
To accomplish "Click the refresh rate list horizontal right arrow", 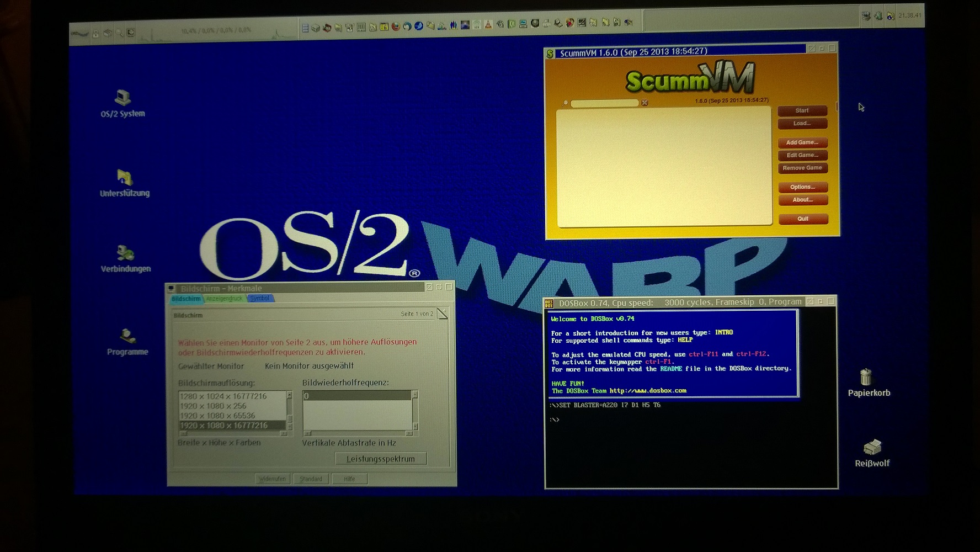I will (x=408, y=433).
